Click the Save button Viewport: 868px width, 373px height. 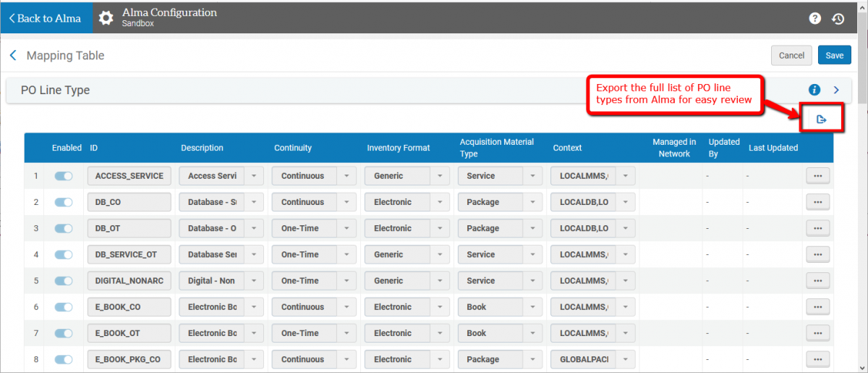(834, 55)
